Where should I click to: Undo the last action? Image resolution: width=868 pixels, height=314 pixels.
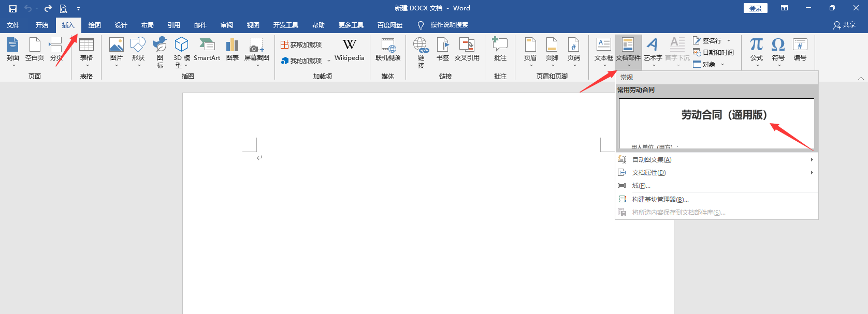tap(28, 8)
